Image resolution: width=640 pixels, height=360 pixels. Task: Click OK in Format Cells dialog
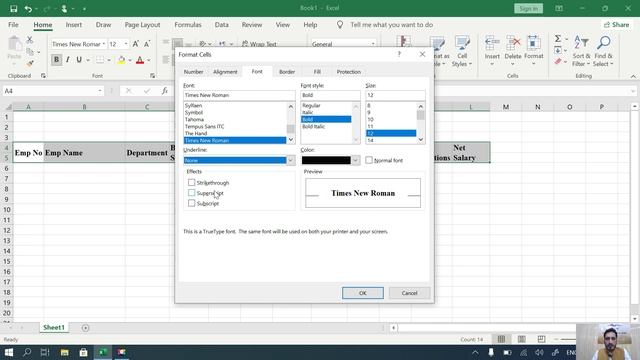[x=363, y=293]
